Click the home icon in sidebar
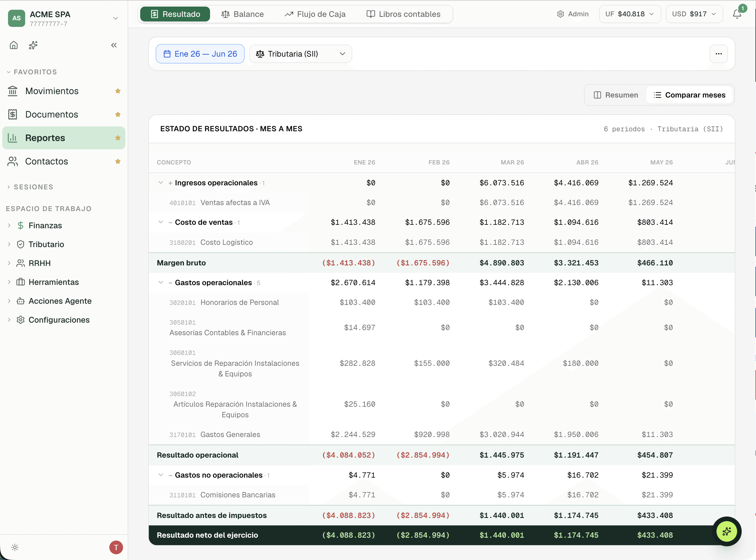Image resolution: width=756 pixels, height=560 pixels. coord(13,45)
